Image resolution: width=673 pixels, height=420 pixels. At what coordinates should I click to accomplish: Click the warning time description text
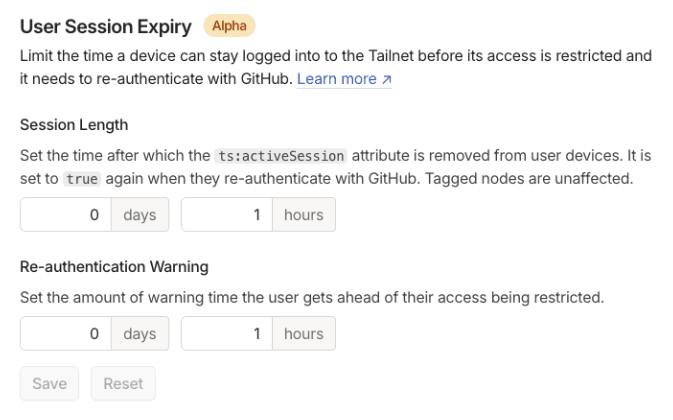tap(312, 298)
